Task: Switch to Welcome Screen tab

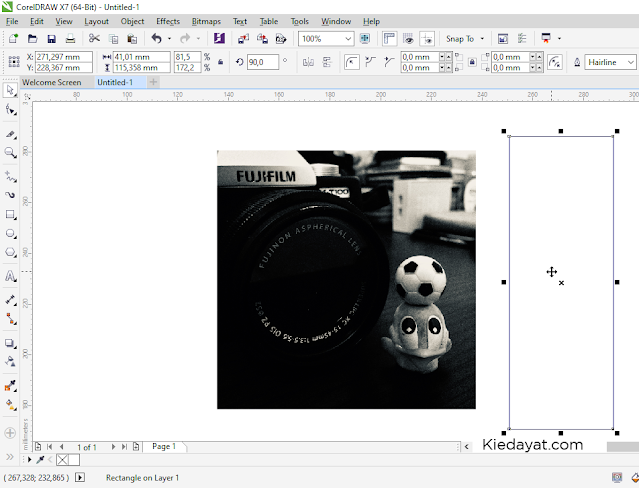Action: point(52,82)
